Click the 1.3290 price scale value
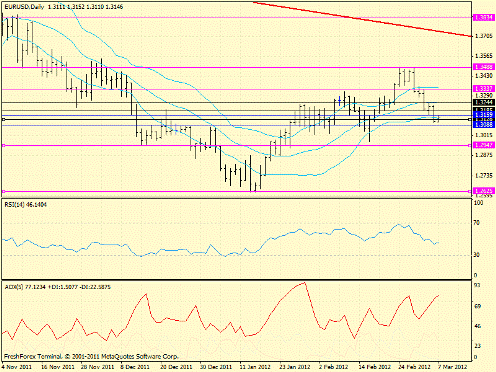Screen dimensions: 496x372 (x=483, y=96)
